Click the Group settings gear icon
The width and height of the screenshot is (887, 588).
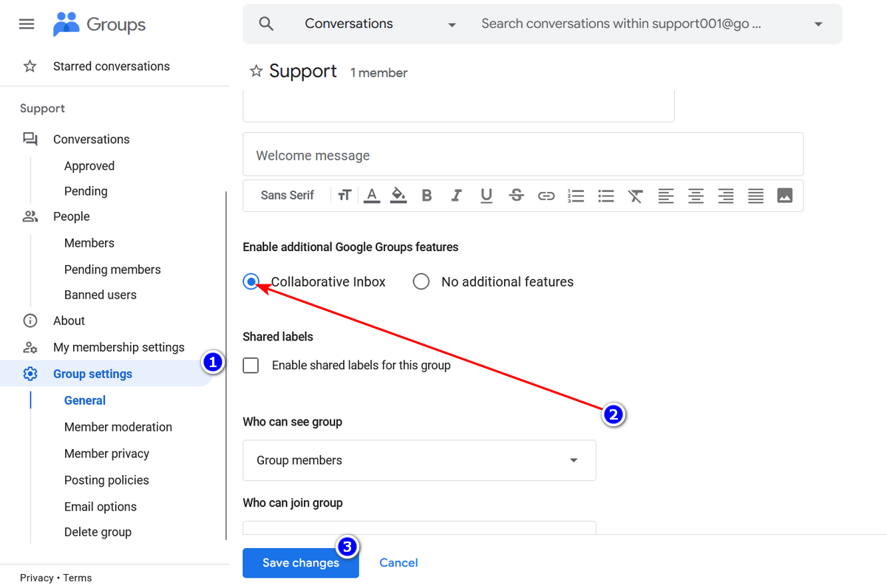coord(30,374)
